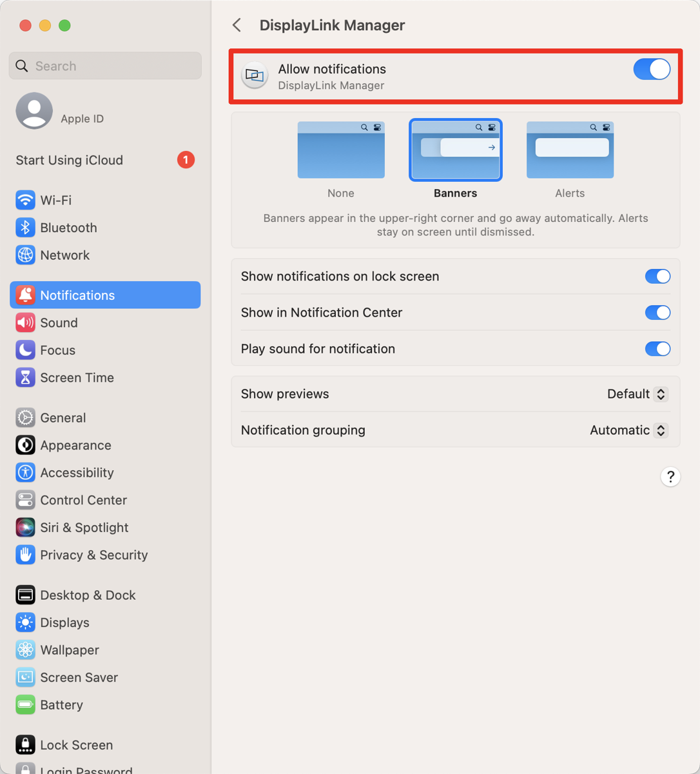Select the Banners alert style thumbnail
The height and width of the screenshot is (774, 700).
click(456, 150)
